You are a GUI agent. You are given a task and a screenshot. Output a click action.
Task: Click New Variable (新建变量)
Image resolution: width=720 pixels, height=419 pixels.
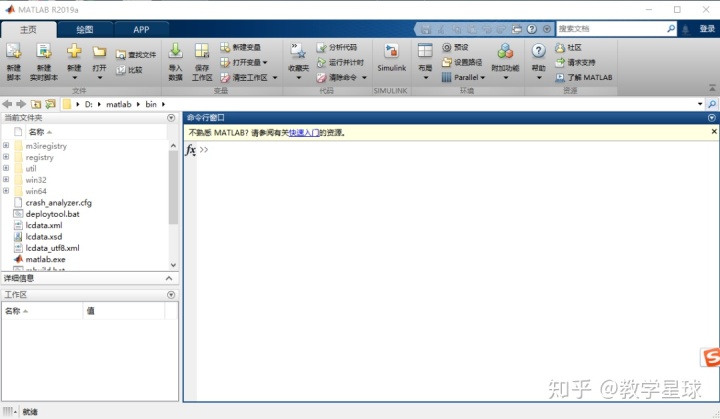240,47
